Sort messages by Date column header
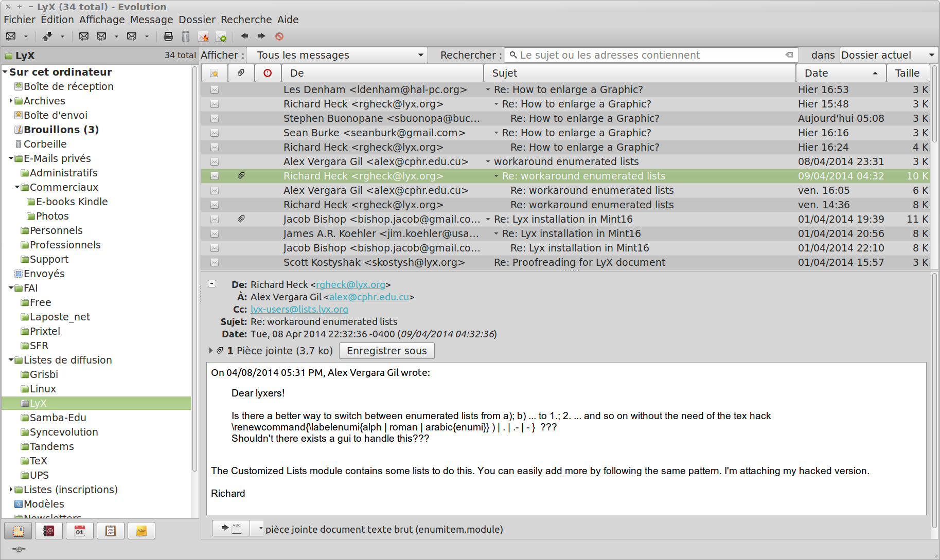 [x=841, y=73]
